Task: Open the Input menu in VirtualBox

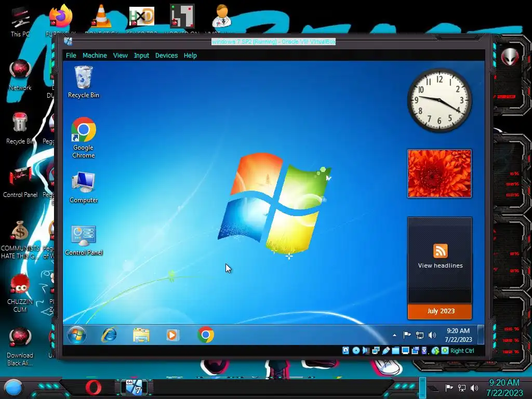Action: [141, 55]
